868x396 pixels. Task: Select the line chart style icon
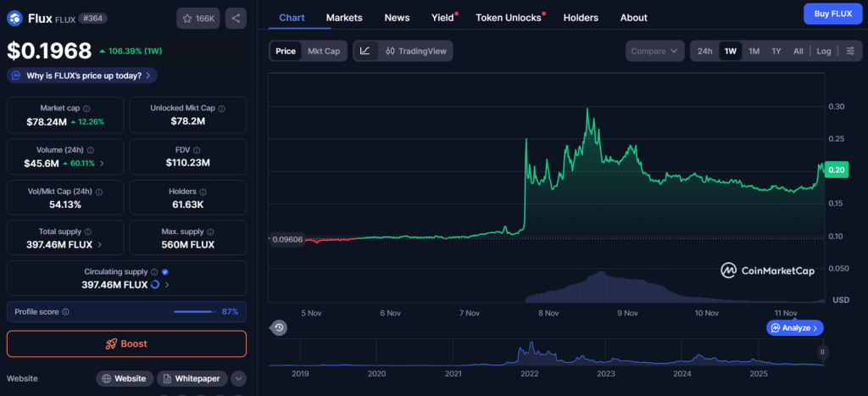click(x=364, y=51)
